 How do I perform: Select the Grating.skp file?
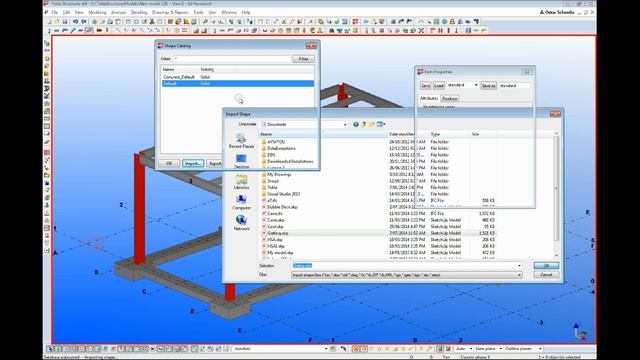click(x=278, y=233)
